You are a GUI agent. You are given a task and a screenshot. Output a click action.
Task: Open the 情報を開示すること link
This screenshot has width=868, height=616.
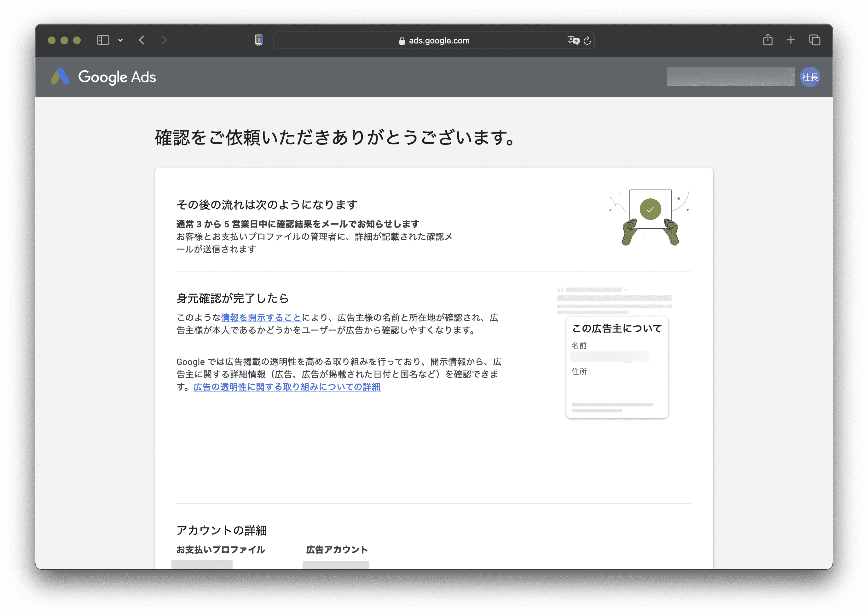point(261,317)
